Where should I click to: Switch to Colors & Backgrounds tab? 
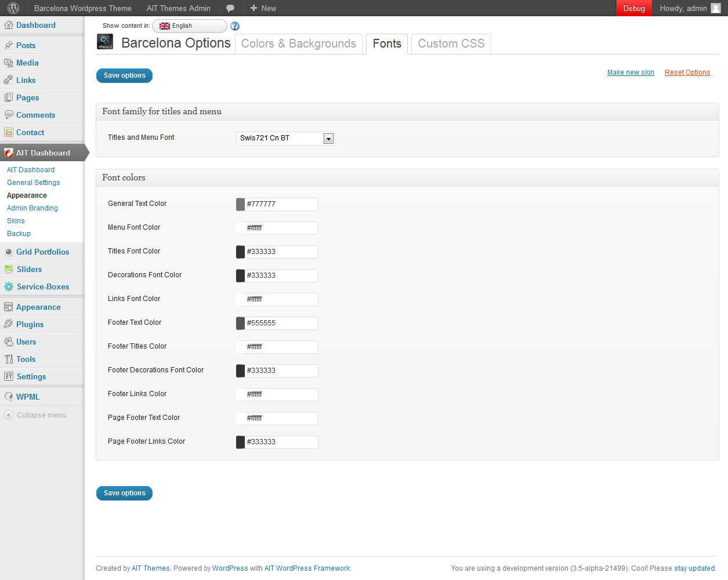point(299,43)
